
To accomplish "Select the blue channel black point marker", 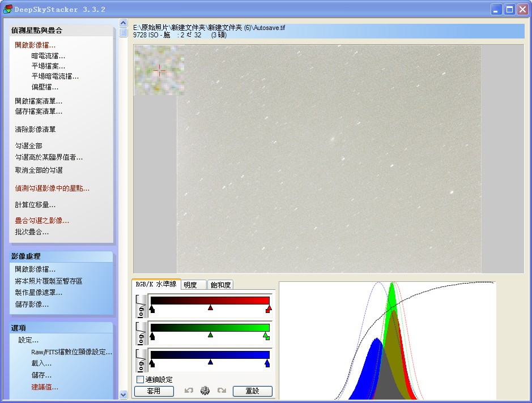I will pos(152,363).
